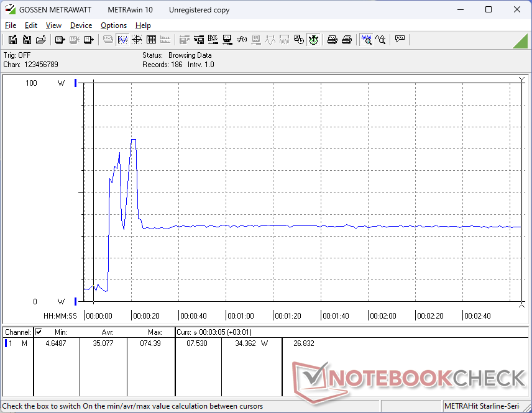Click the HH:MM:SS axis label
This screenshot has width=532, height=413.
60,315
